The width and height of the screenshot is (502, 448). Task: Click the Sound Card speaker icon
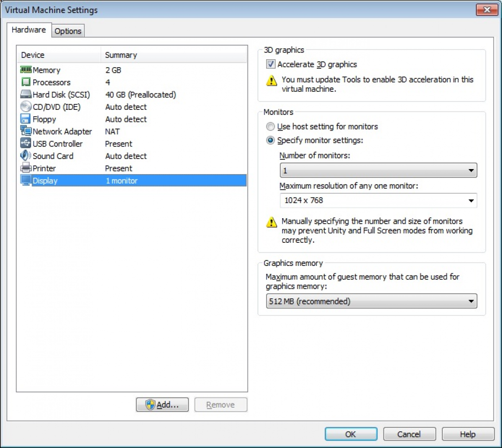coord(26,156)
